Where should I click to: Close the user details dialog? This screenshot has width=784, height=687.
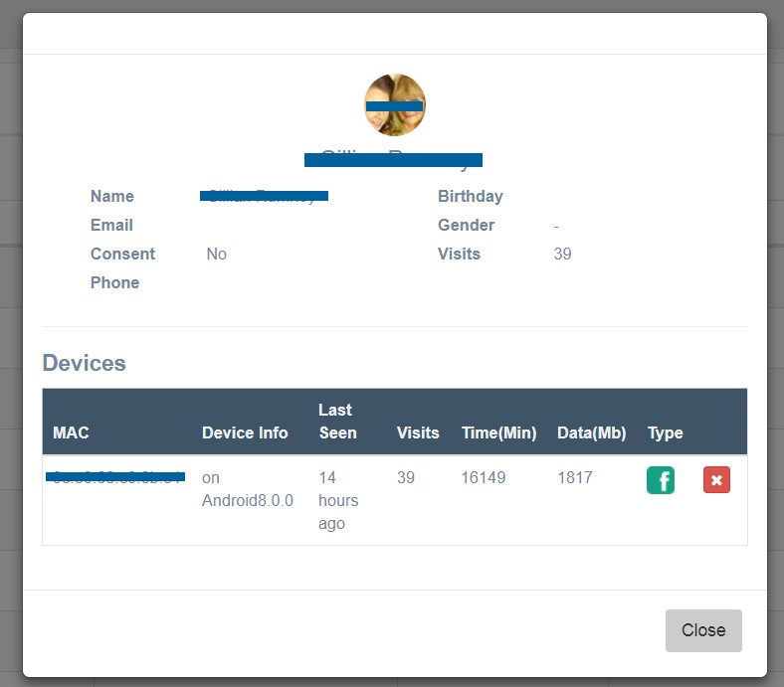pos(703,630)
